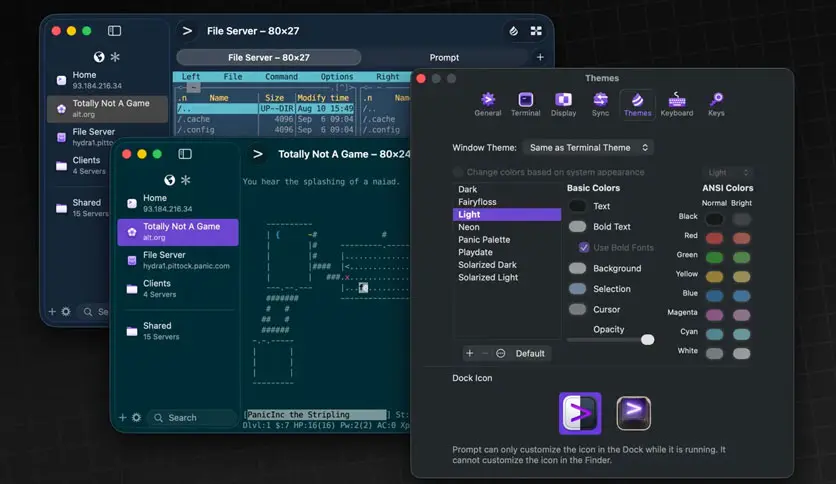Open the dimmed Light appearance dropdown
This screenshot has height=484, width=836.
tap(728, 172)
